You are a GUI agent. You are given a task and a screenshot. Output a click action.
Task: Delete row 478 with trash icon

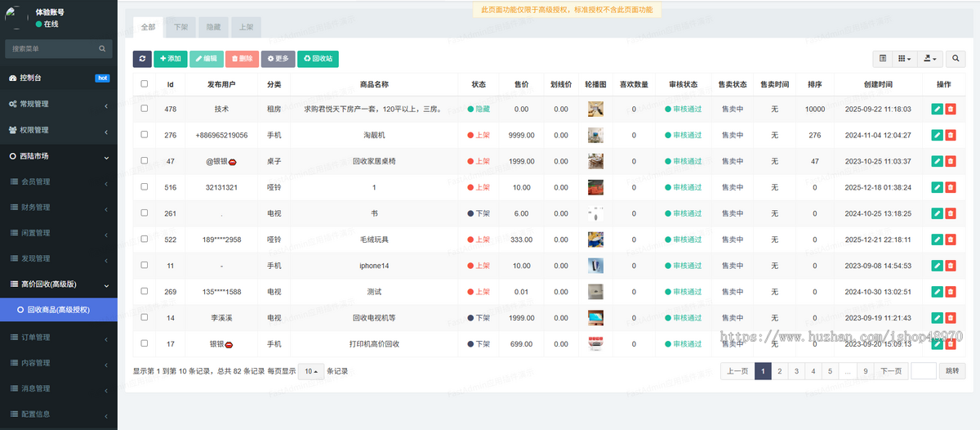tap(951, 109)
